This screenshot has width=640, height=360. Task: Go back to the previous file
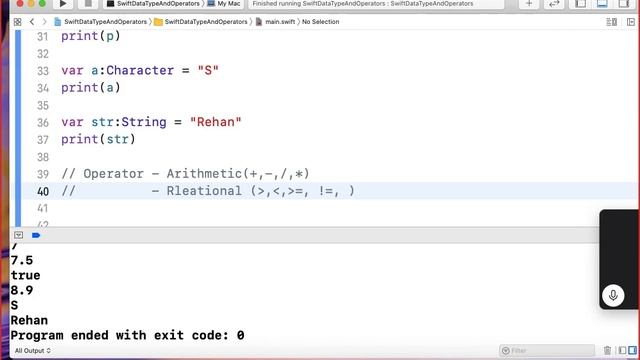(x=32, y=22)
